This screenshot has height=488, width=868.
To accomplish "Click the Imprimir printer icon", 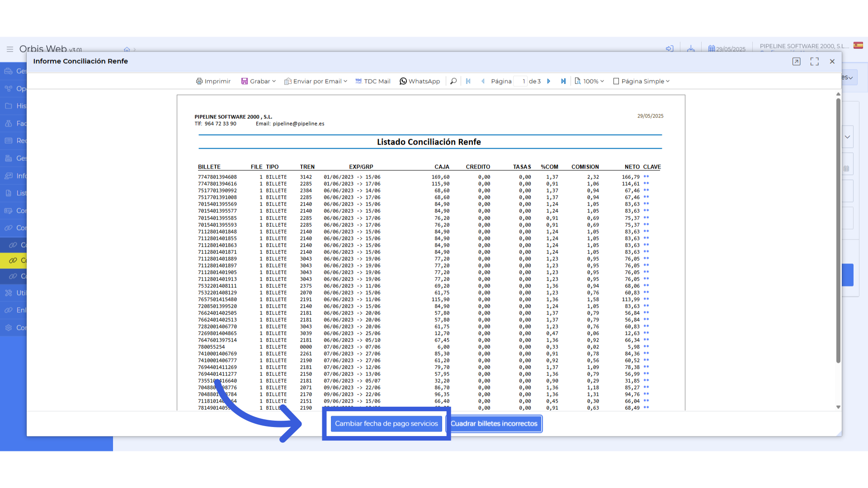I will pyautogui.click(x=199, y=81).
